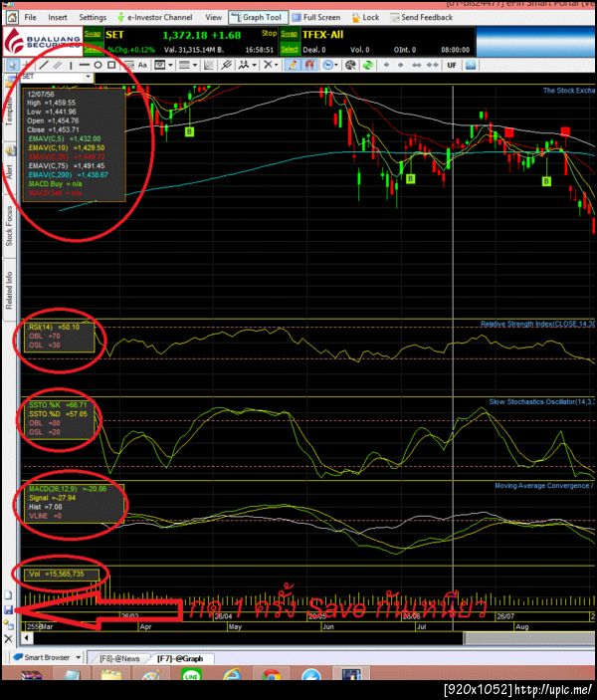
Task: Toggle the Graph Tool button
Action: (x=258, y=17)
